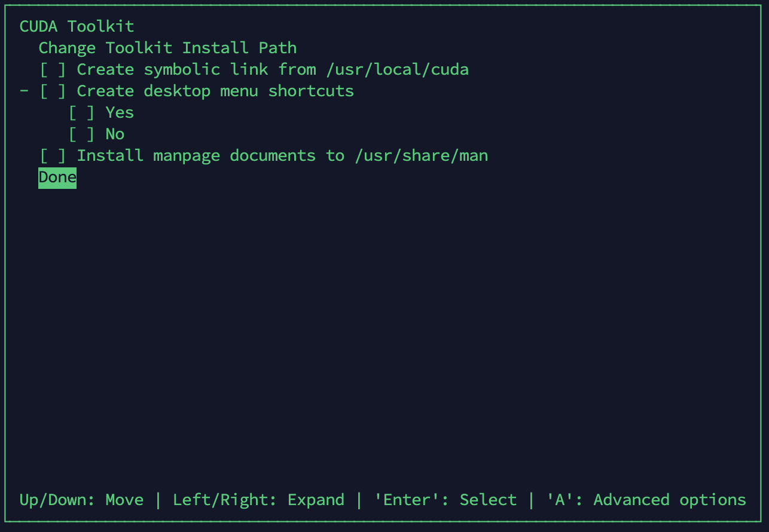
Task: Collapse the desktop menu shortcuts minus marker
Action: [24, 91]
